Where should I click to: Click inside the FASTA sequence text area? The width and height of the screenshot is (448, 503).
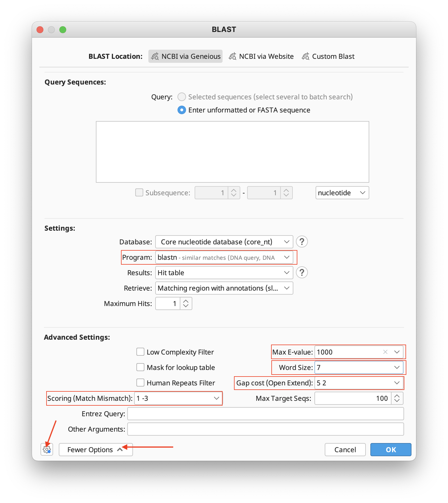(232, 152)
